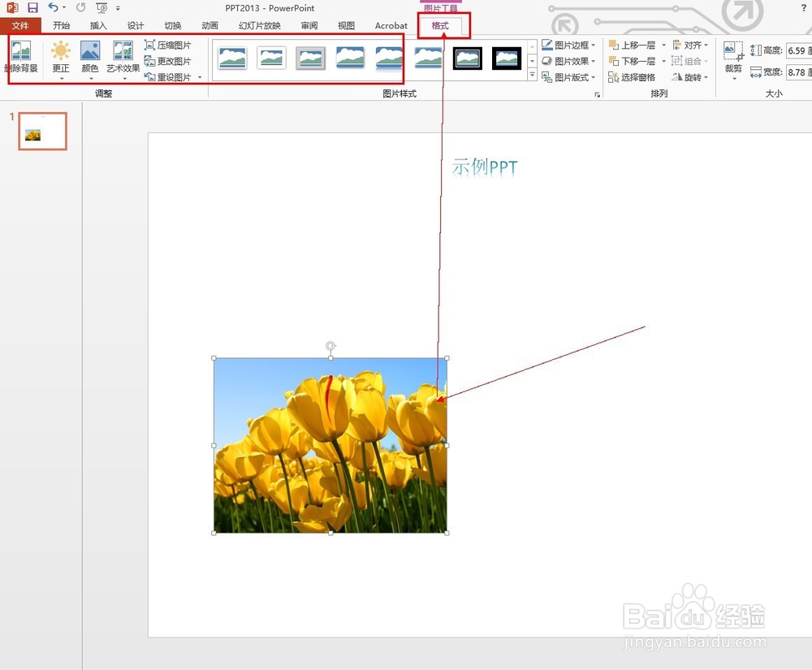Viewport: 812px width, 670px height.
Task: Expand the Reset Picture dropdown arrow
Action: 200,77
